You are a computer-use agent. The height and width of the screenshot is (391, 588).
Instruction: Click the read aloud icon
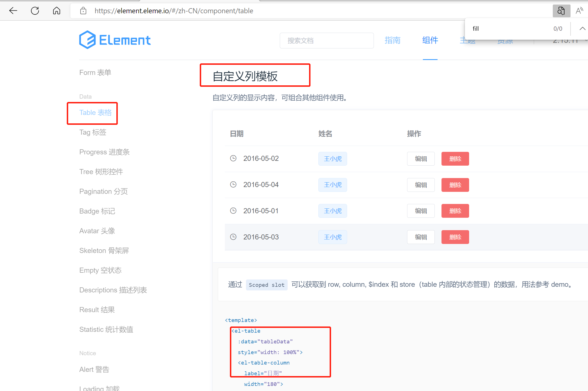pyautogui.click(x=579, y=11)
